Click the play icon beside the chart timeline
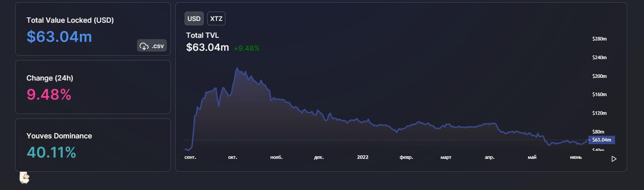 tap(614, 159)
